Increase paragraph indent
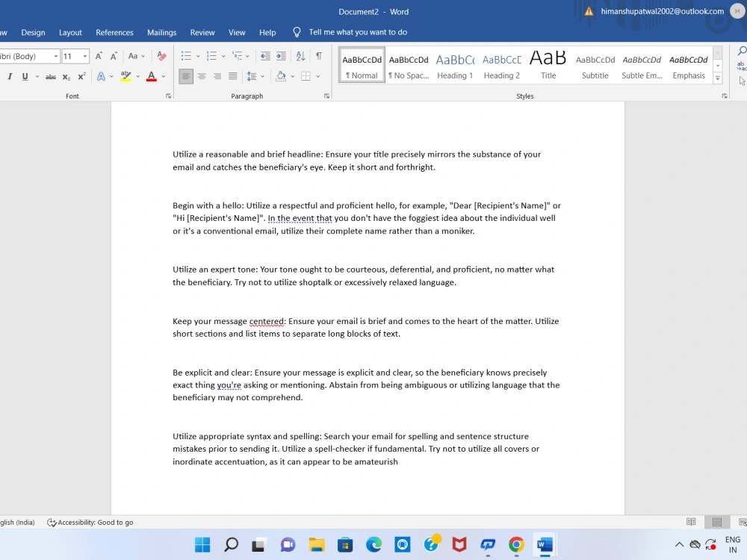This screenshot has height=560, width=747. point(281,56)
